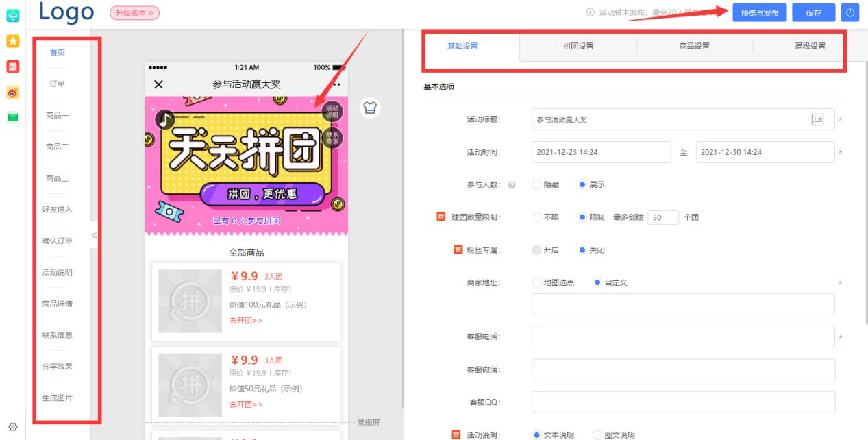The height and width of the screenshot is (440, 868).
Task: Click the 保存 button
Action: 814,13
